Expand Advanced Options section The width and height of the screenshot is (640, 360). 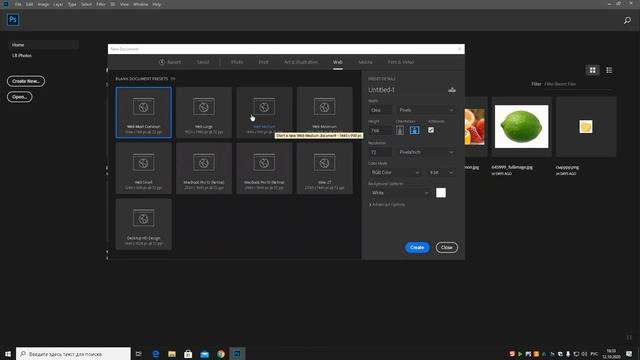click(x=387, y=204)
